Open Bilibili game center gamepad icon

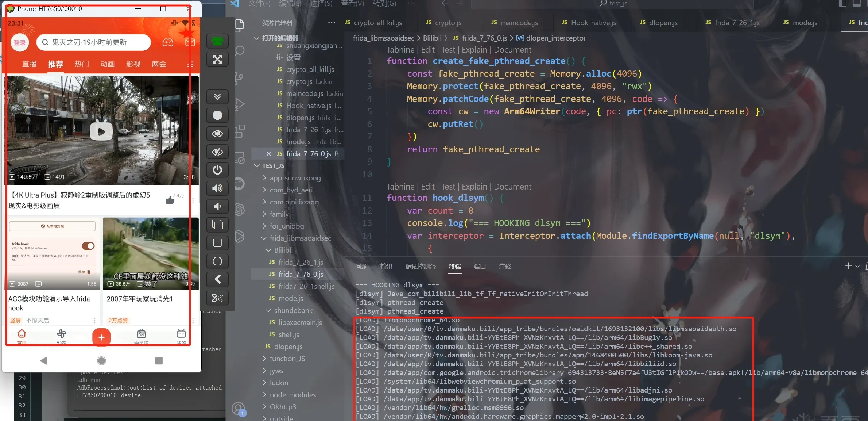click(x=168, y=42)
